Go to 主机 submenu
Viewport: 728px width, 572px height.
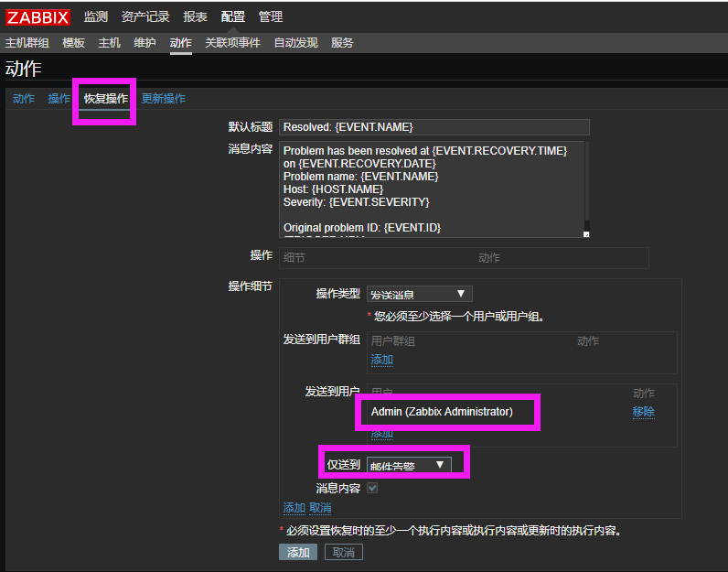click(x=109, y=43)
